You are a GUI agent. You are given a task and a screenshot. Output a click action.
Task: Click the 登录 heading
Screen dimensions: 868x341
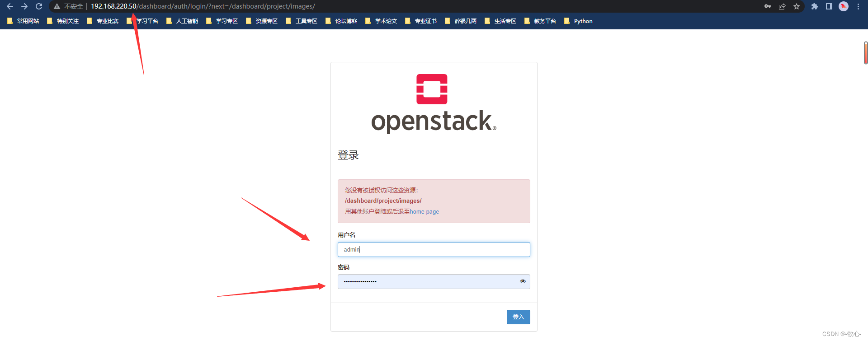tap(348, 155)
